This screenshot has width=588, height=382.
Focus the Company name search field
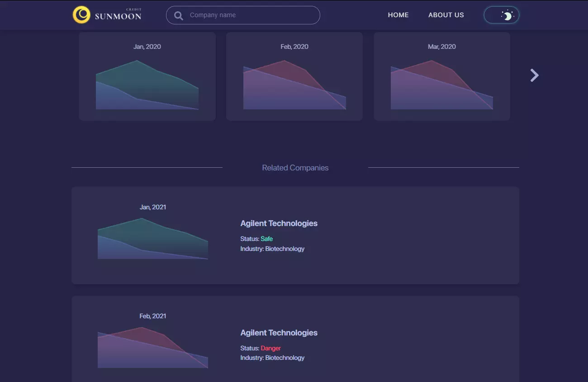point(243,15)
